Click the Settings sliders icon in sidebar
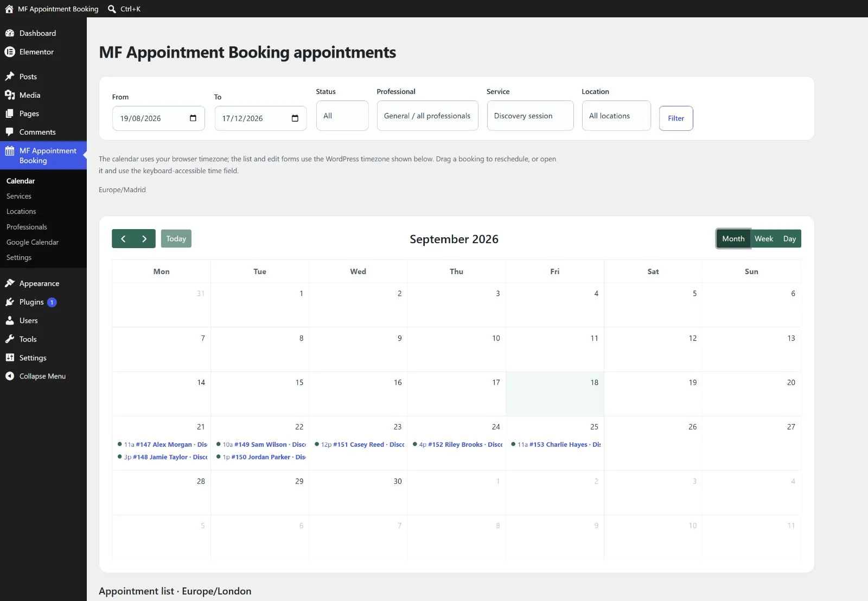The height and width of the screenshot is (601, 868). point(10,357)
